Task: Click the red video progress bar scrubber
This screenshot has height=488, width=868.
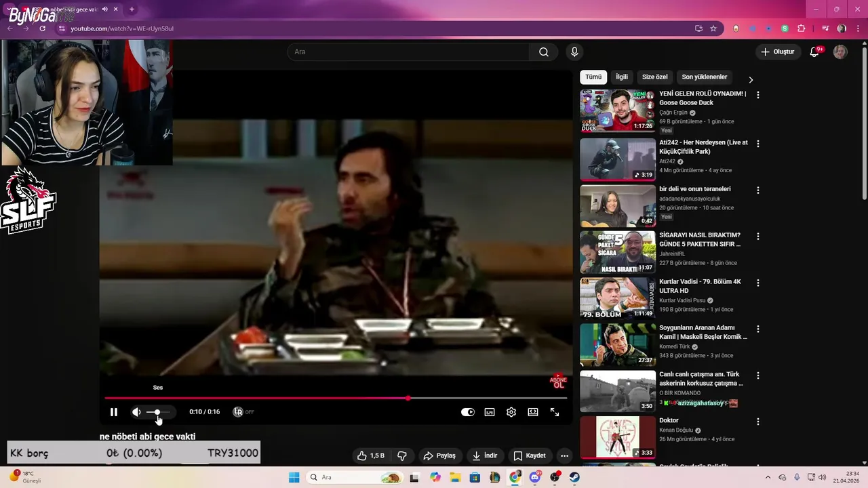Action: click(408, 398)
